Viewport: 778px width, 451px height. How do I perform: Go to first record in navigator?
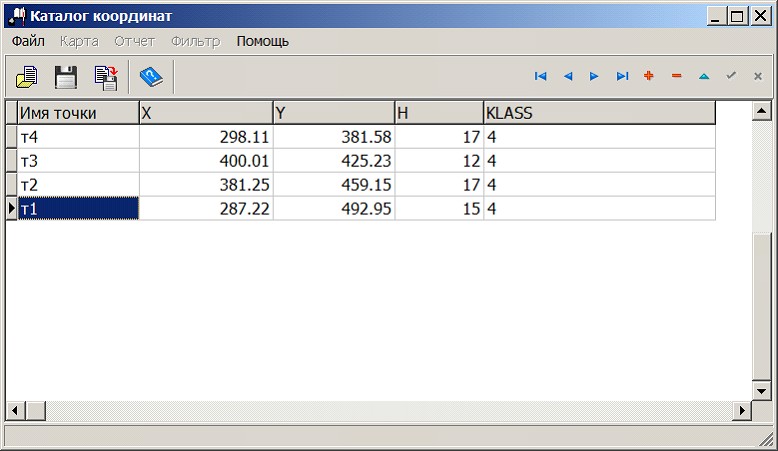point(541,76)
